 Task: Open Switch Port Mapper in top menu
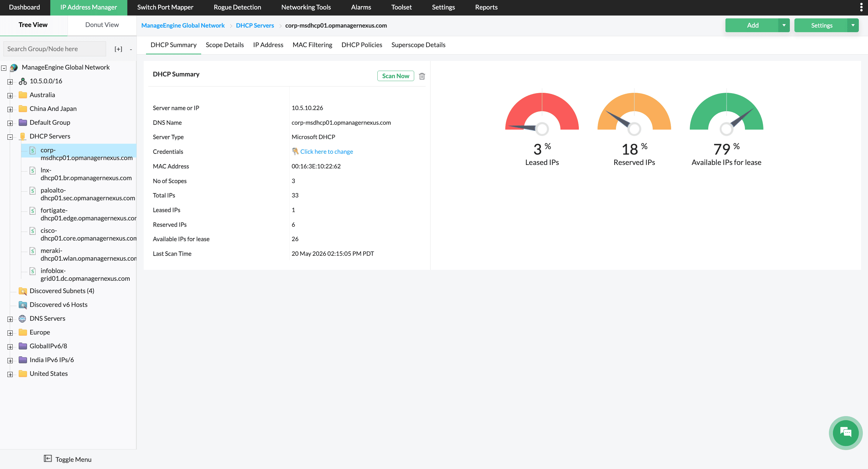tap(165, 7)
